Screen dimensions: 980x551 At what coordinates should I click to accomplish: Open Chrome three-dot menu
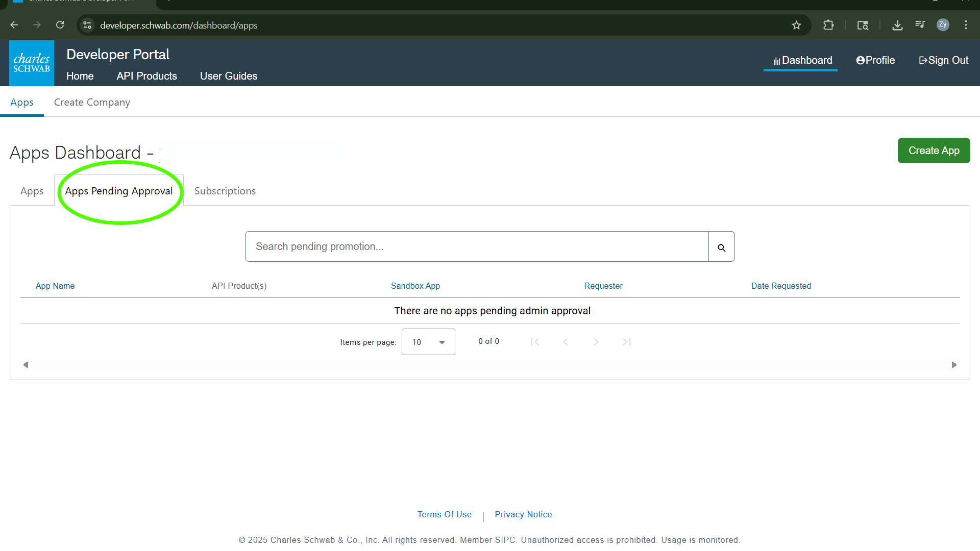click(x=966, y=25)
